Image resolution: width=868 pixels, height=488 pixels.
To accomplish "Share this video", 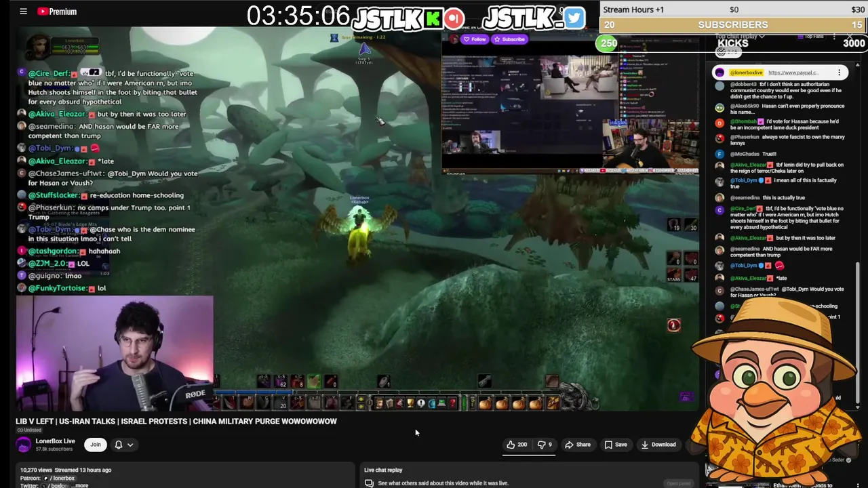I will click(578, 445).
